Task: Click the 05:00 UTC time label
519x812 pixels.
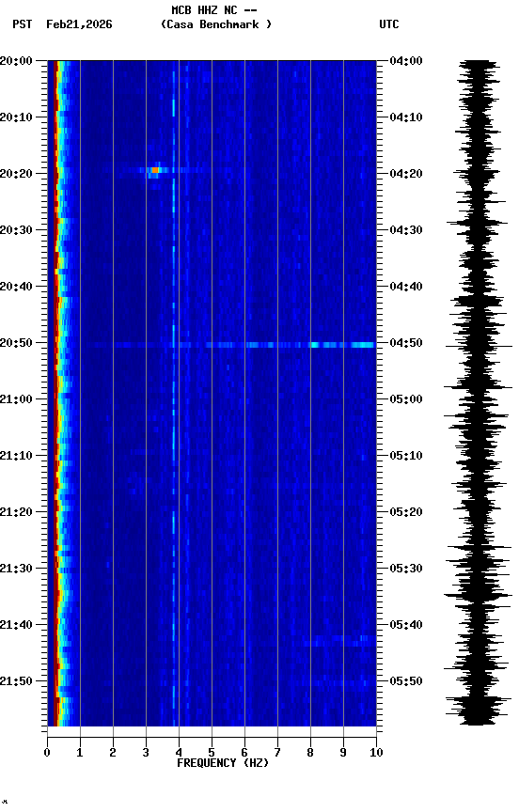Action: point(406,399)
